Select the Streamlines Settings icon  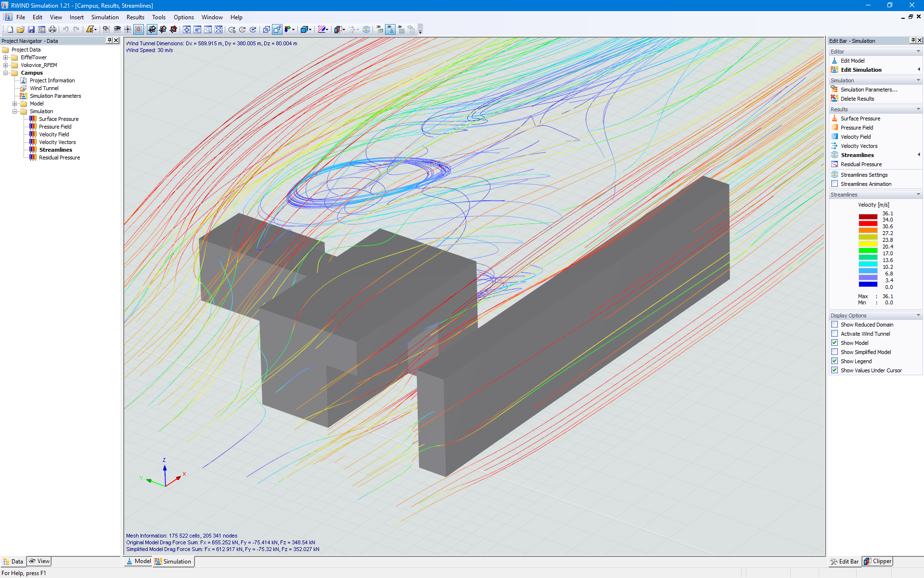[x=834, y=174]
